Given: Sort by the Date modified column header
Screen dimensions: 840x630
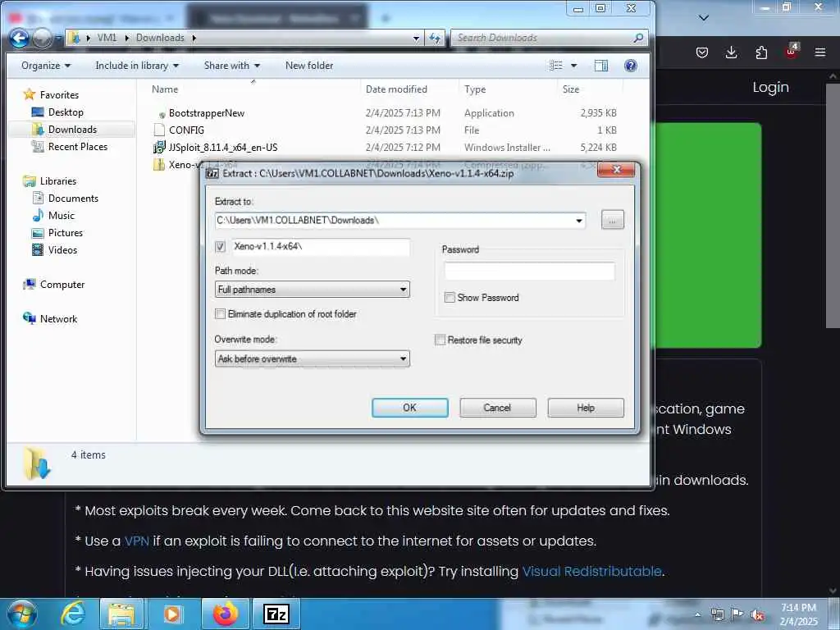Looking at the screenshot, I should pyautogui.click(x=396, y=89).
